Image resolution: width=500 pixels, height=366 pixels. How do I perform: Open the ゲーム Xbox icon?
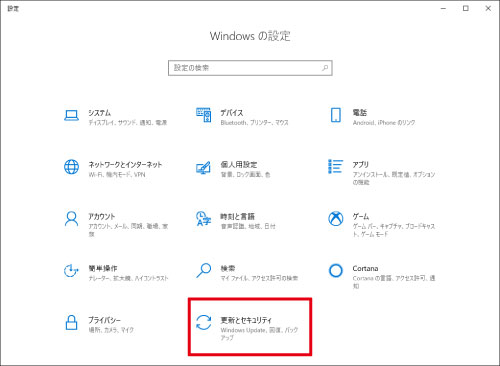336,219
